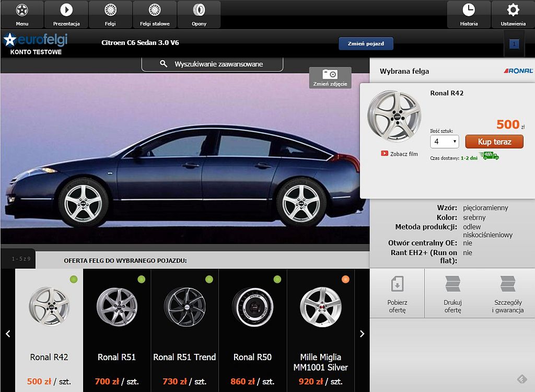This screenshot has height=392, width=535.
Task: Click the Ronal R42 product name heading
Action: click(x=447, y=93)
